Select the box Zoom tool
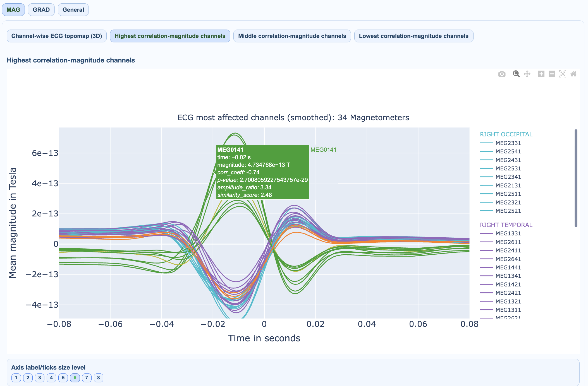 click(x=516, y=74)
